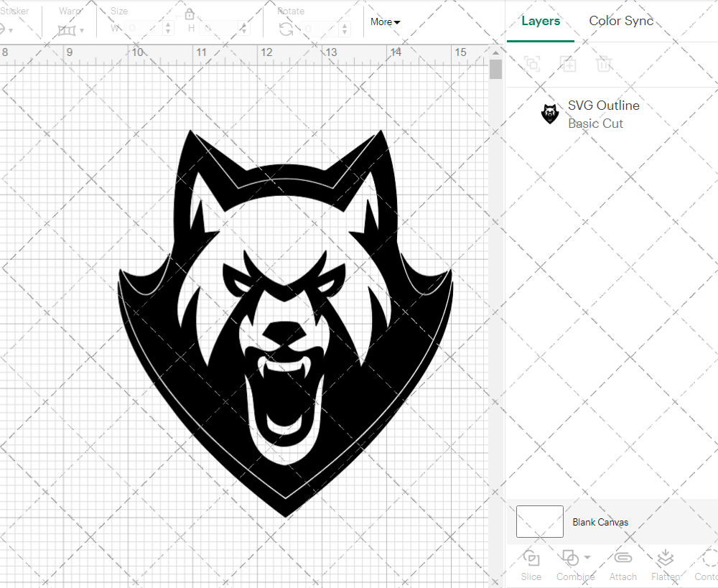718x588 pixels.
Task: Select the SVG Outline Basic Cut layer
Action: click(603, 113)
